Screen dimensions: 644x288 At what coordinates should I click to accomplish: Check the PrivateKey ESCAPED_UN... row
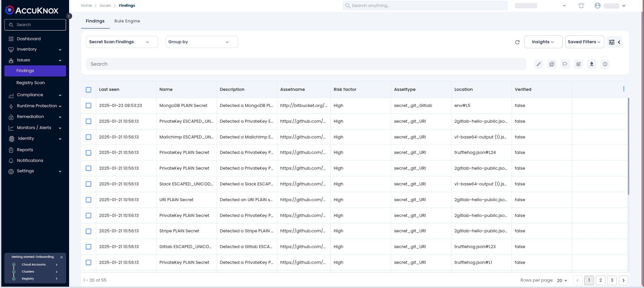click(89, 121)
